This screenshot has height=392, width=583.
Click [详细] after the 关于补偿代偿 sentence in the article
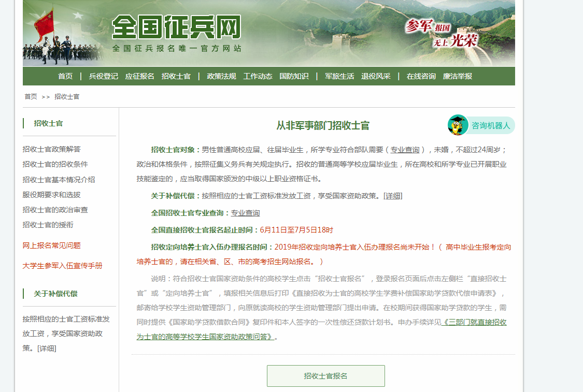[x=393, y=196]
